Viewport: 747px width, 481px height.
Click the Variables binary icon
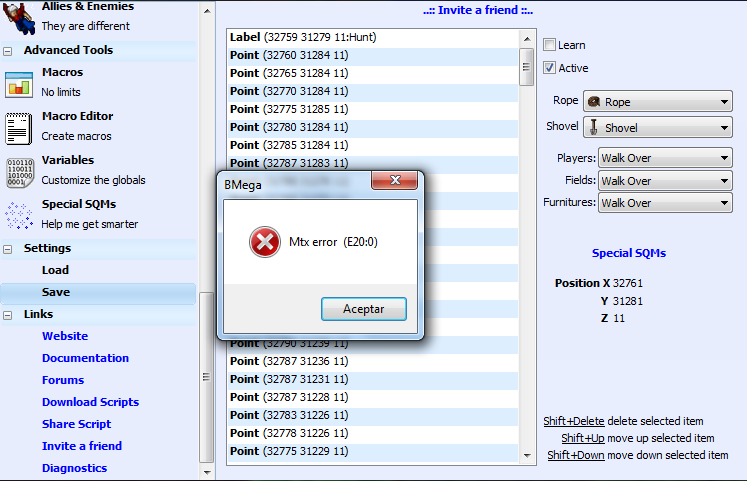tap(19, 171)
